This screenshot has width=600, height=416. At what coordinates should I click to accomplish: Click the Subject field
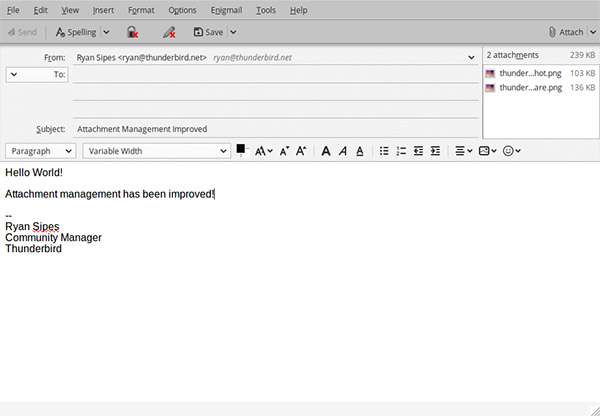point(276,129)
